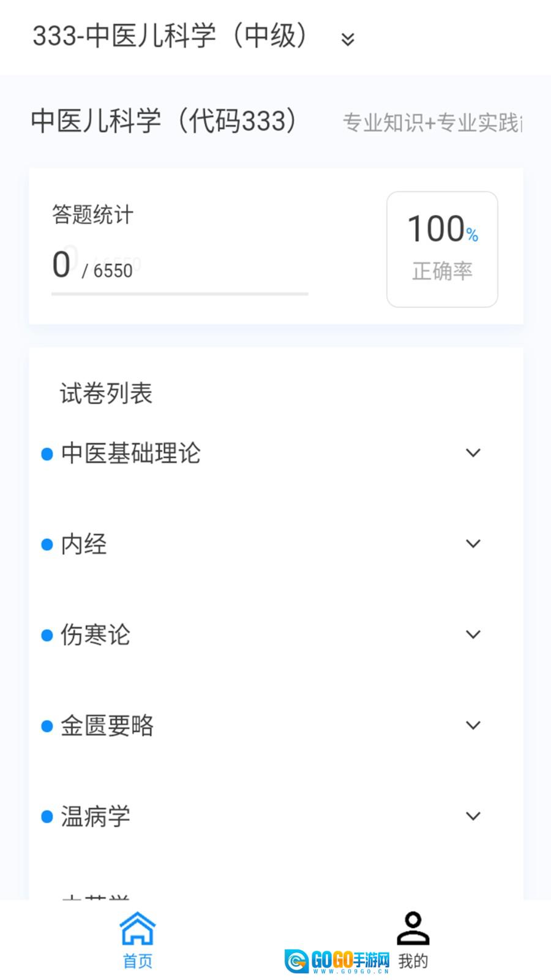Click the answer progress bar under 0/6550

[179, 294]
